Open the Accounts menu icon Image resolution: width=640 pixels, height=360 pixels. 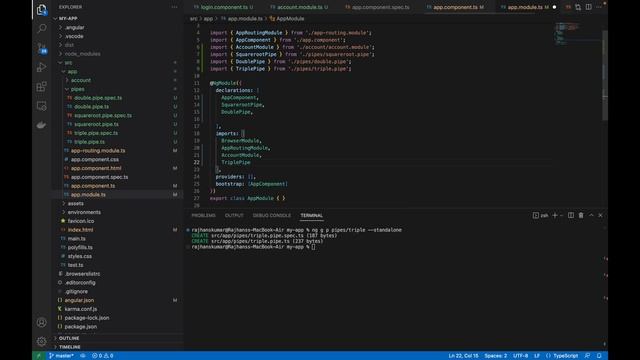(42, 322)
